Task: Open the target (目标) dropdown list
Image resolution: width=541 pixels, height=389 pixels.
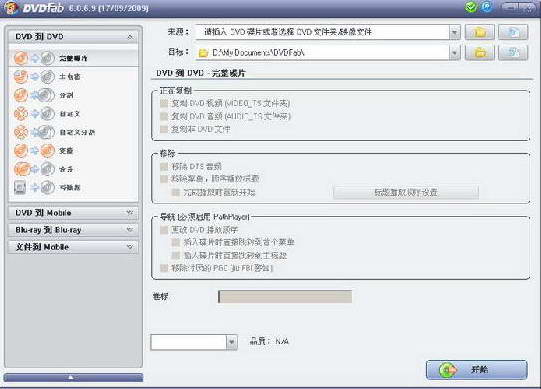Action: [x=455, y=53]
